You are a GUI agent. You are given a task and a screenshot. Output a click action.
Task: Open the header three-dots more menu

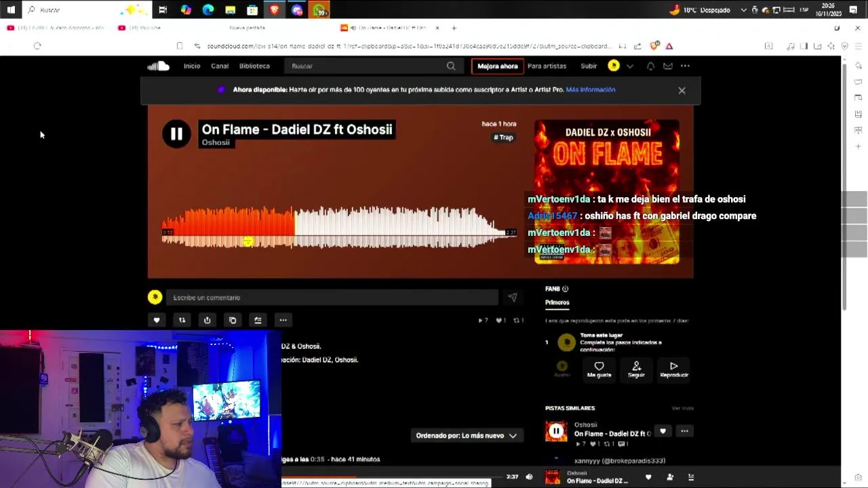click(686, 66)
